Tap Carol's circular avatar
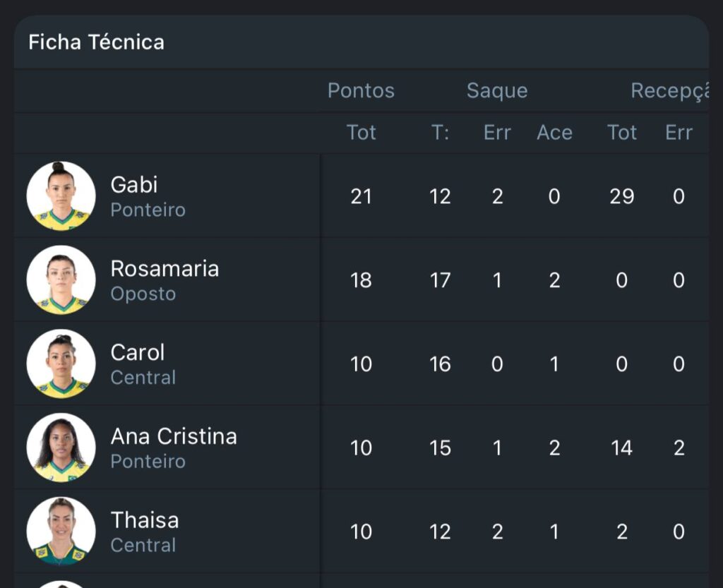Screen dimensions: 723x588 (61, 364)
